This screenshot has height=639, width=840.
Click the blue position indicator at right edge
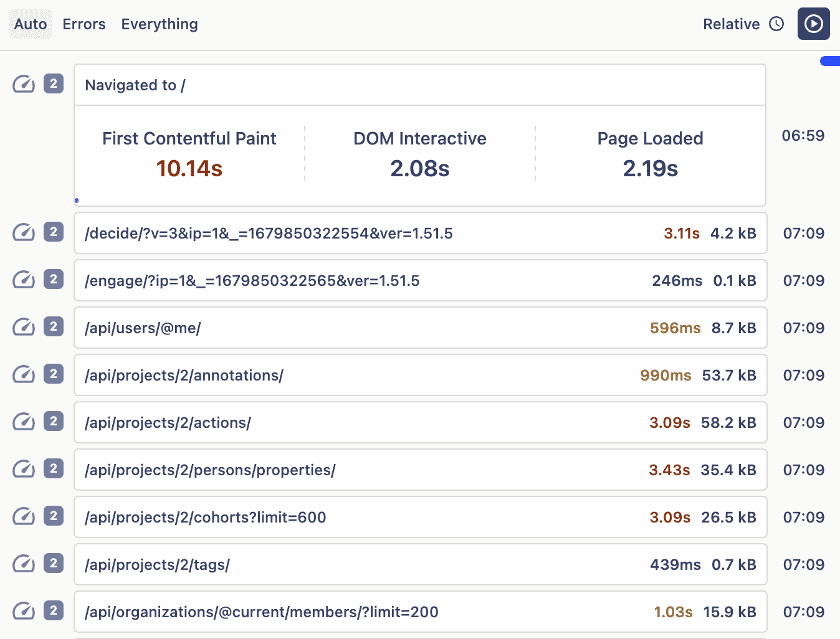(x=830, y=61)
